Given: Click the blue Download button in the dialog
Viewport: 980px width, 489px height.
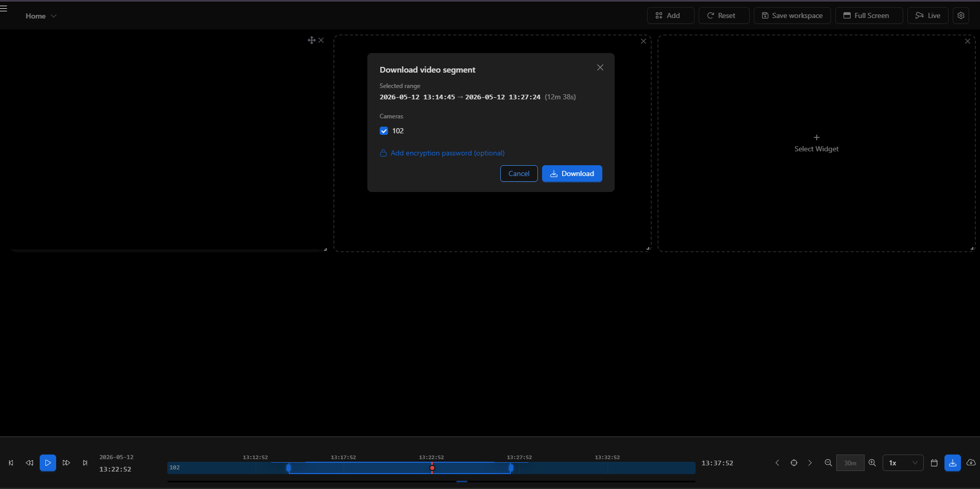Looking at the screenshot, I should (572, 173).
